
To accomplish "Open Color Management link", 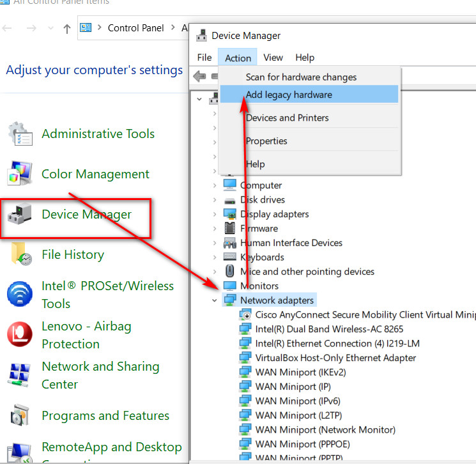I will tap(95, 174).
